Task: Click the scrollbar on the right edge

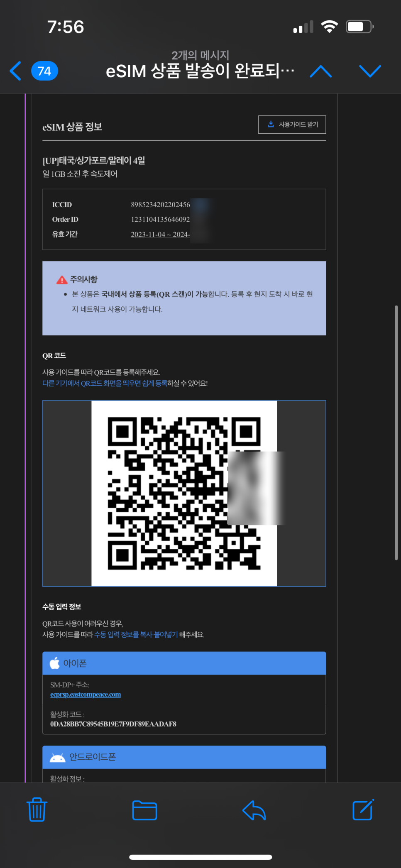Action: coord(396,433)
